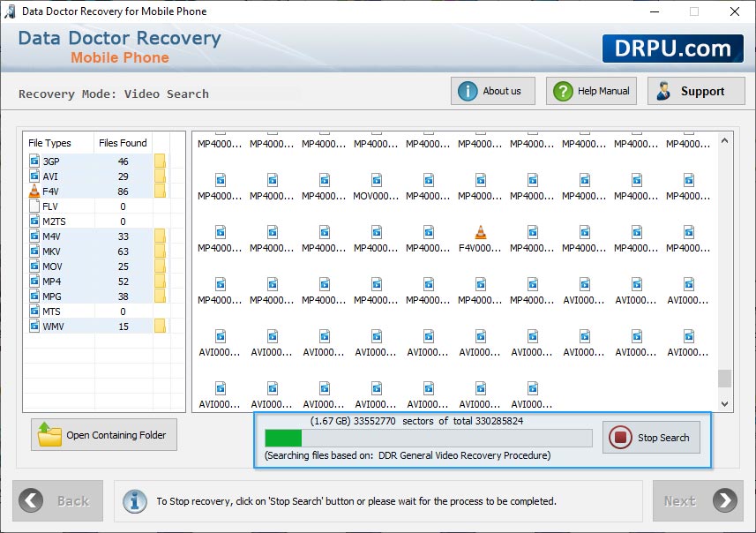The height and width of the screenshot is (533, 756).
Task: Open the WMV row folder icon
Action: pyautogui.click(x=160, y=327)
